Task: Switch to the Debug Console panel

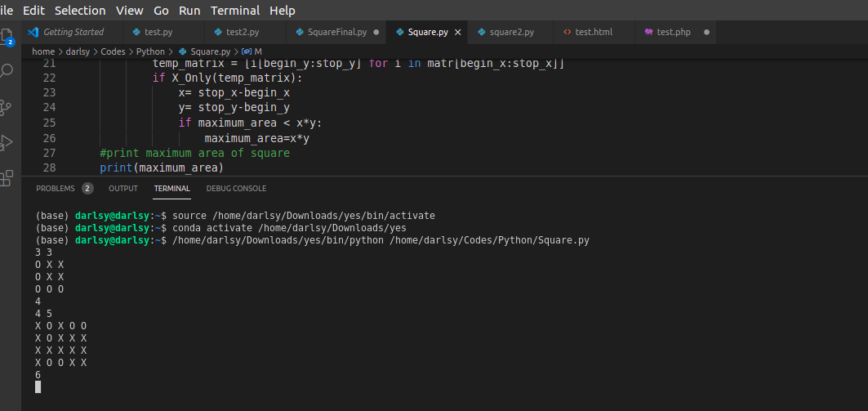Action: pyautogui.click(x=236, y=188)
